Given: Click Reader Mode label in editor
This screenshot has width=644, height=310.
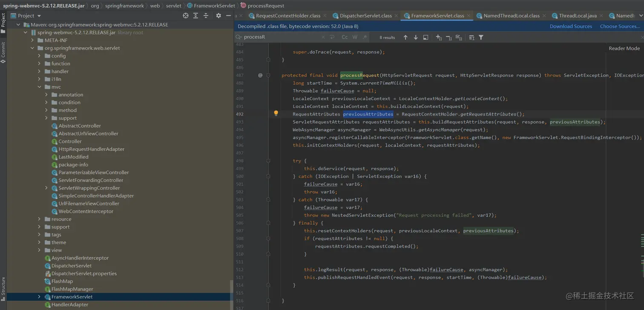Looking at the screenshot, I should (624, 48).
